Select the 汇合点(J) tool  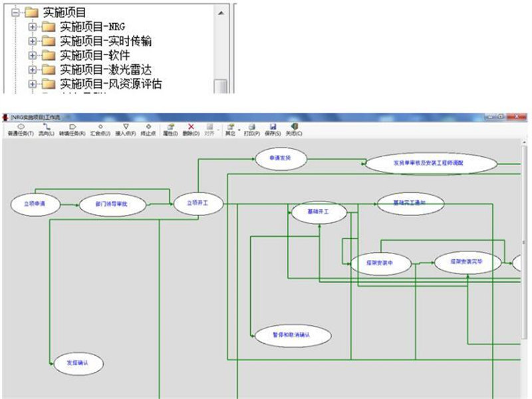pyautogui.click(x=100, y=130)
